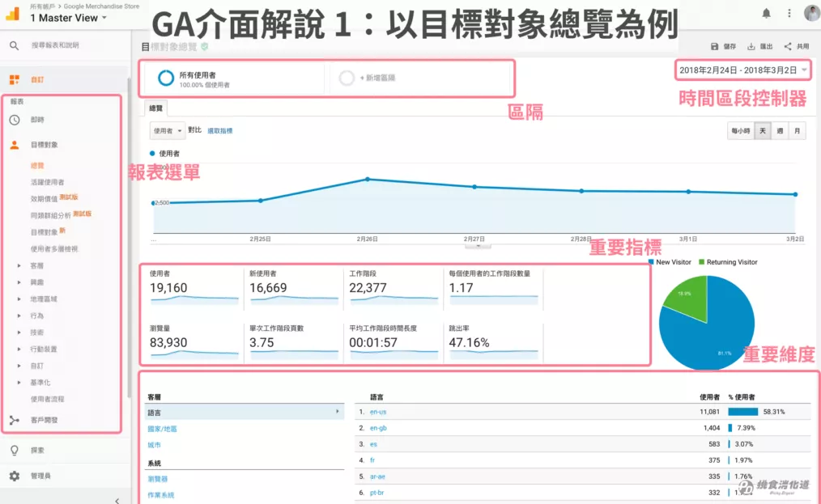The height and width of the screenshot is (504, 821).
Task: Click the 使用者 19,160 metric
Action: (194, 287)
